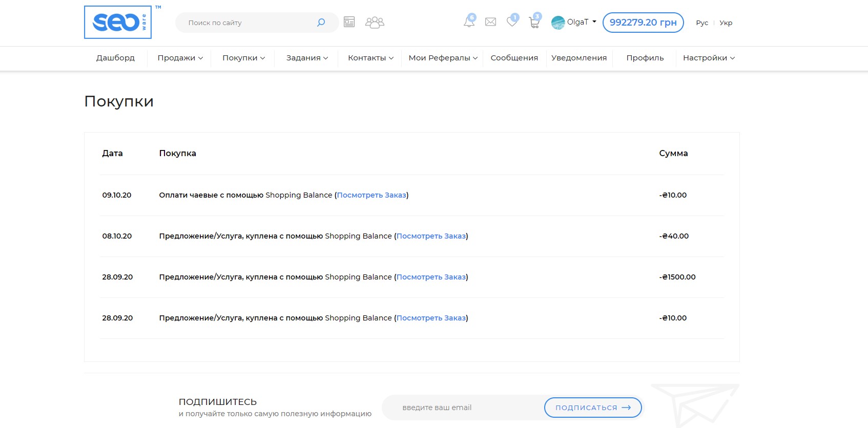Expand the Мои Рефералы menu
The height and width of the screenshot is (428, 868).
pos(443,58)
